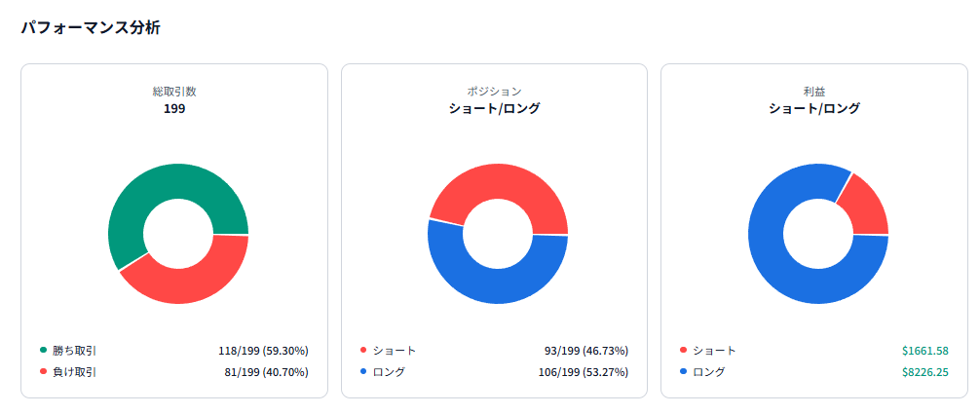Toggle the red ショート dot in ポジション legend
This screenshot has height=415, width=980.
pos(363,350)
